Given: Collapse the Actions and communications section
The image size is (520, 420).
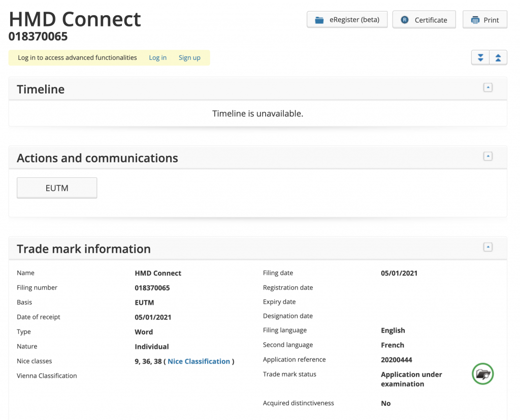Looking at the screenshot, I should click(487, 156).
